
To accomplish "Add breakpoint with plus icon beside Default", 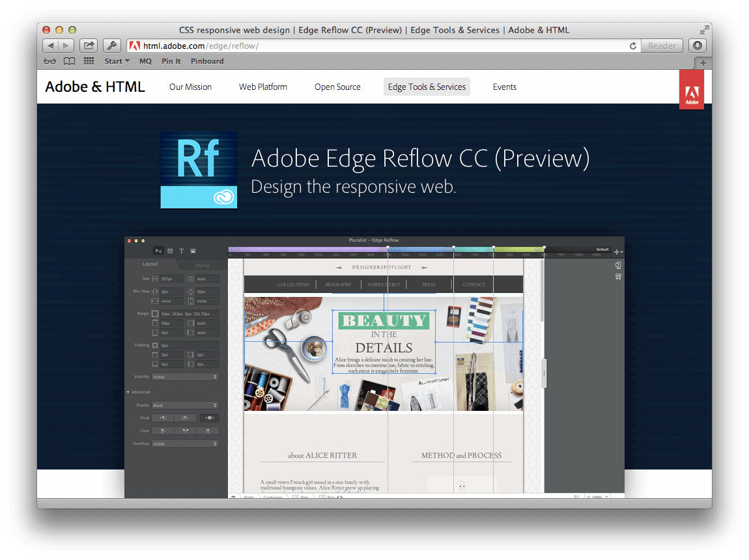I will click(617, 251).
